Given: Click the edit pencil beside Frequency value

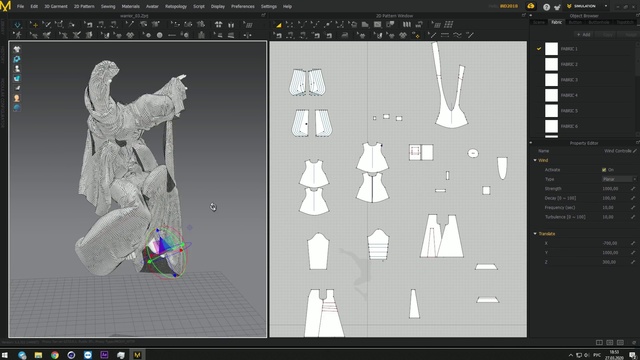Looking at the screenshot, I should click(x=633, y=207).
